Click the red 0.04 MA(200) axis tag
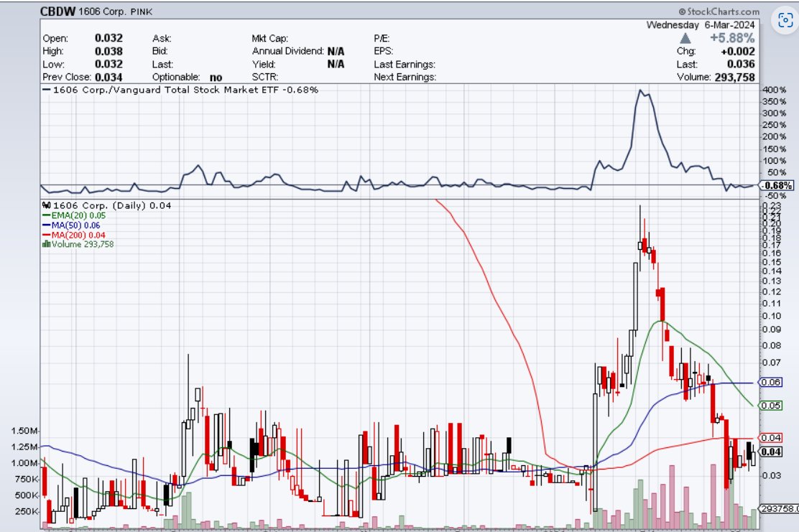Image resolution: width=799 pixels, height=532 pixels. pos(771,438)
